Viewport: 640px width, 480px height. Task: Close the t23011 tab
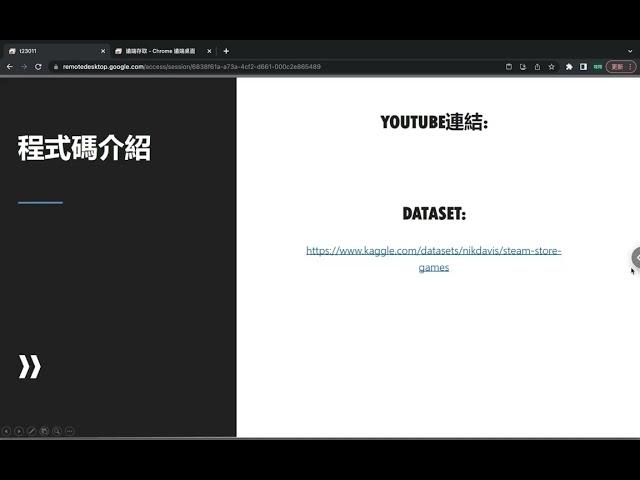[x=103, y=51]
